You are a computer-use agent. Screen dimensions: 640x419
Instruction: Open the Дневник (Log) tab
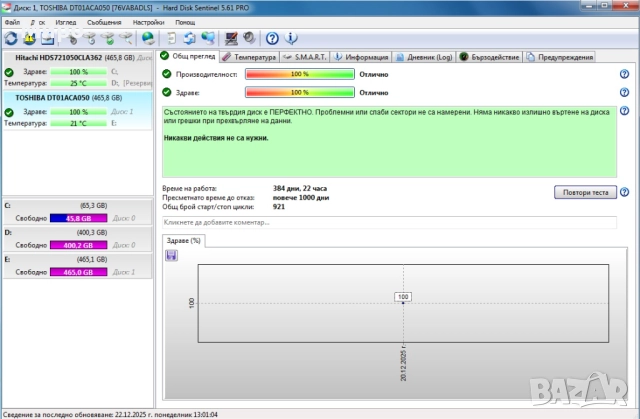[424, 57]
